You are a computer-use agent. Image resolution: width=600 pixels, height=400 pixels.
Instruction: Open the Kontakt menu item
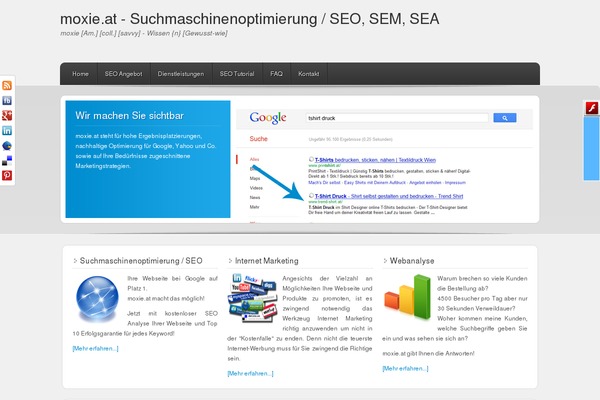[x=308, y=74]
